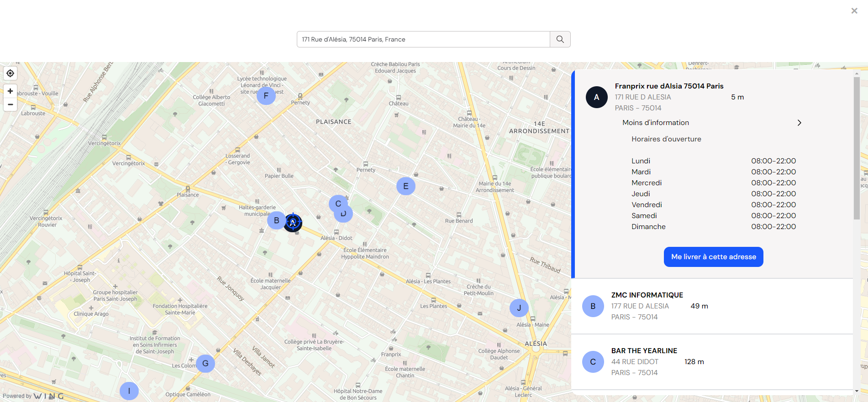Viewport: 868px width, 402px height.
Task: Select map marker I
Action: coord(129,391)
